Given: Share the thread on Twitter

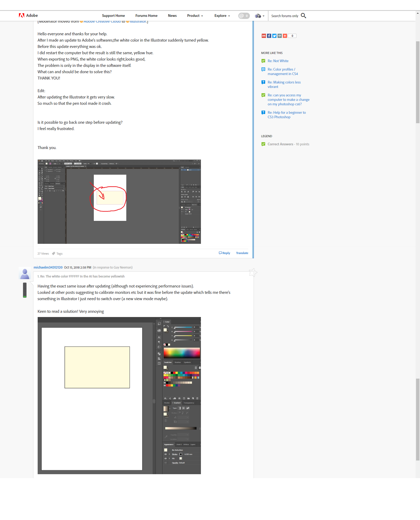Looking at the screenshot, I should pos(274,36).
